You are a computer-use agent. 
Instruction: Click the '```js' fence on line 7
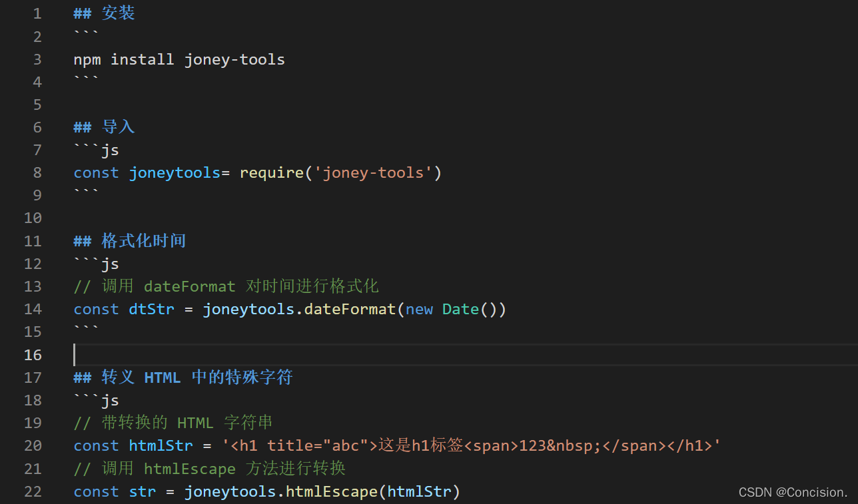click(97, 150)
